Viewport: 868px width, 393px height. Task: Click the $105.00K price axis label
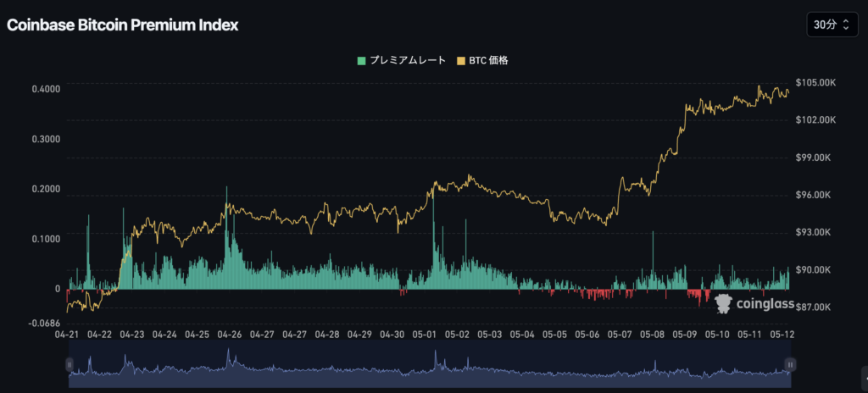815,82
